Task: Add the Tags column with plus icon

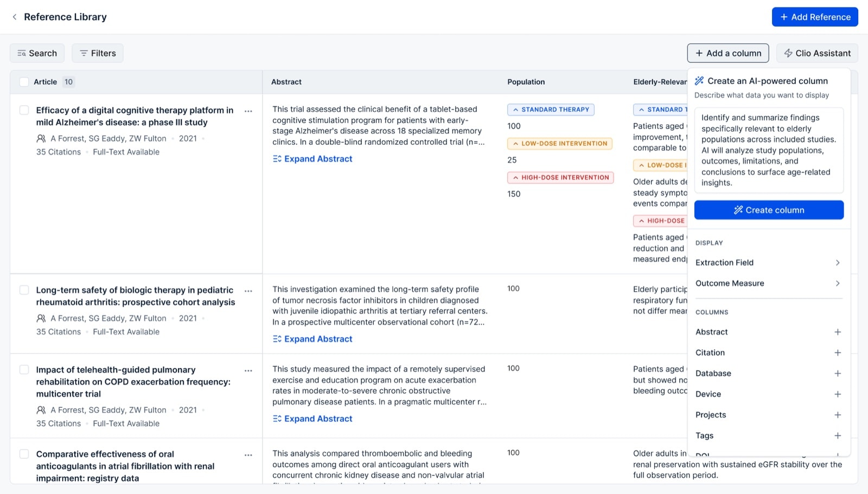Action: tap(838, 435)
